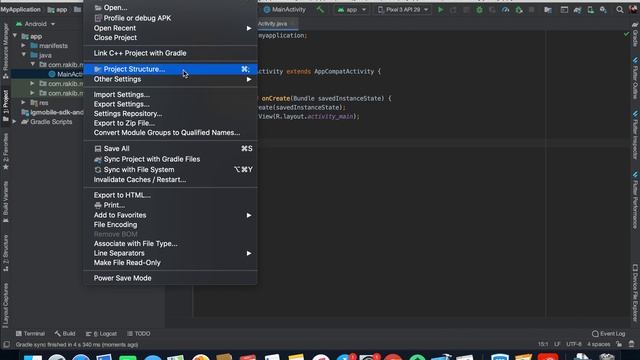Select Close Project menu item
This screenshot has height=360, width=640.
pos(171,38)
